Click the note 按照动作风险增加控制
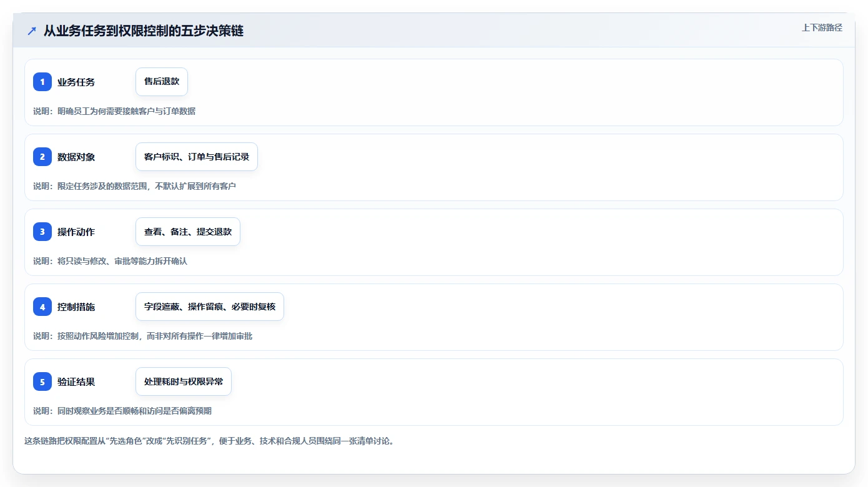This screenshot has width=868, height=487. tap(98, 336)
